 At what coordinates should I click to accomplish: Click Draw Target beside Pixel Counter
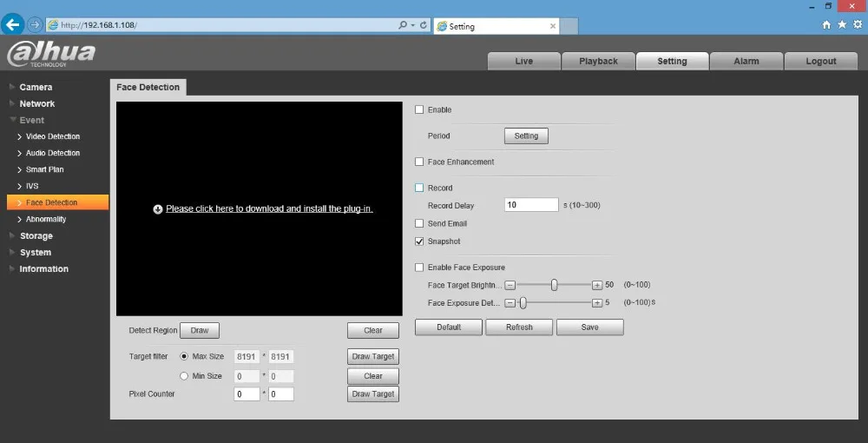pos(373,393)
